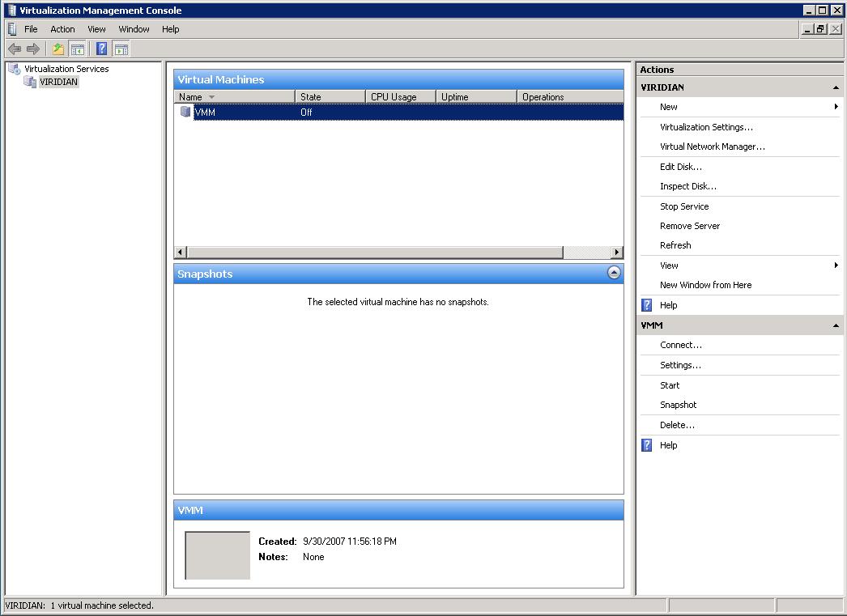Screen dimensions: 847x616
Task: Click the CPU Usage column header
Action: pyautogui.click(x=400, y=96)
